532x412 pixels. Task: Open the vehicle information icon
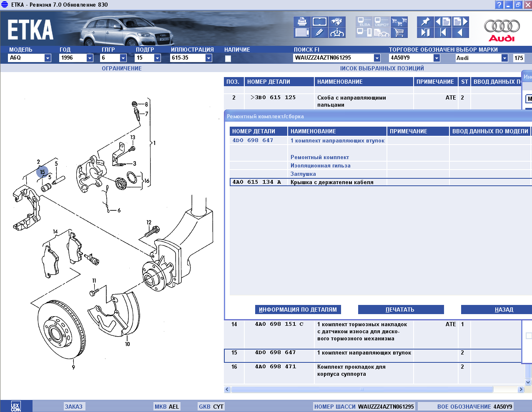[337, 32]
